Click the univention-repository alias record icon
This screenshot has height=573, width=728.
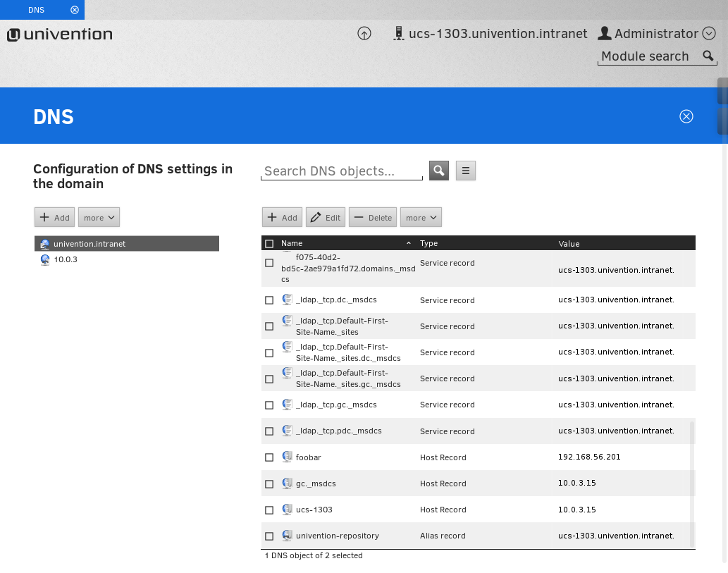pyautogui.click(x=287, y=536)
